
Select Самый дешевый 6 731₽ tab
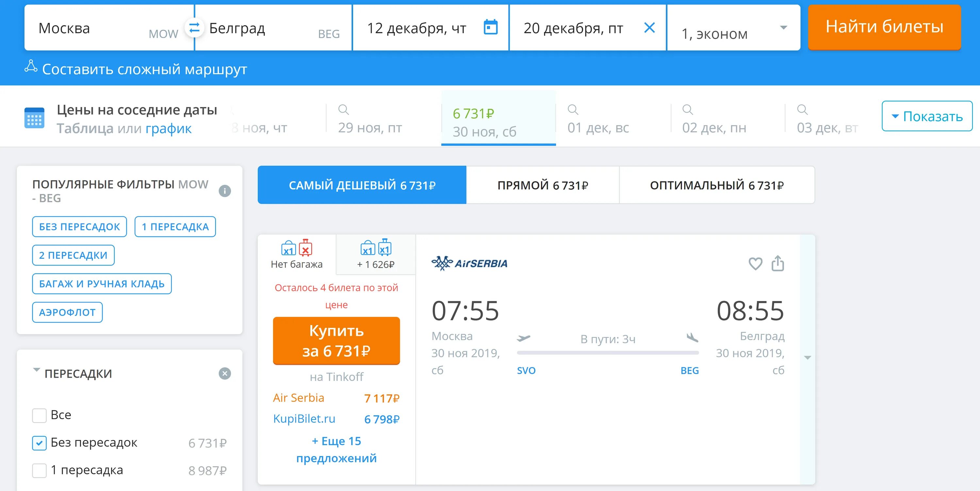(x=362, y=185)
